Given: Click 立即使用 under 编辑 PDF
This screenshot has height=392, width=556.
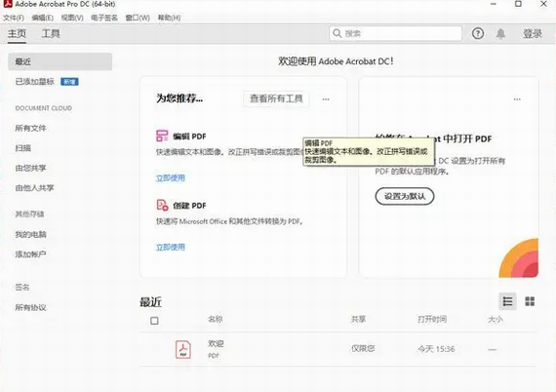Looking at the screenshot, I should [x=171, y=177].
